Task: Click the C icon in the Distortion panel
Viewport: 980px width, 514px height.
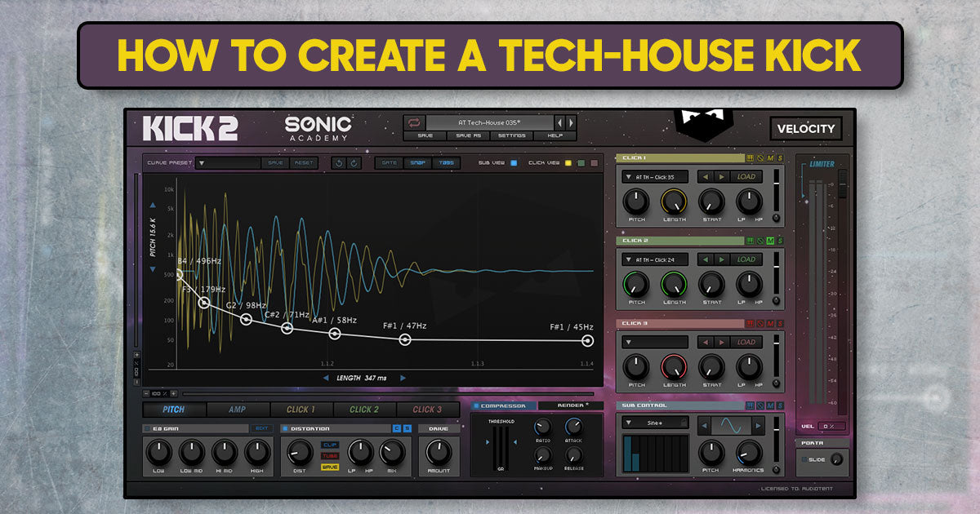Action: click(397, 429)
